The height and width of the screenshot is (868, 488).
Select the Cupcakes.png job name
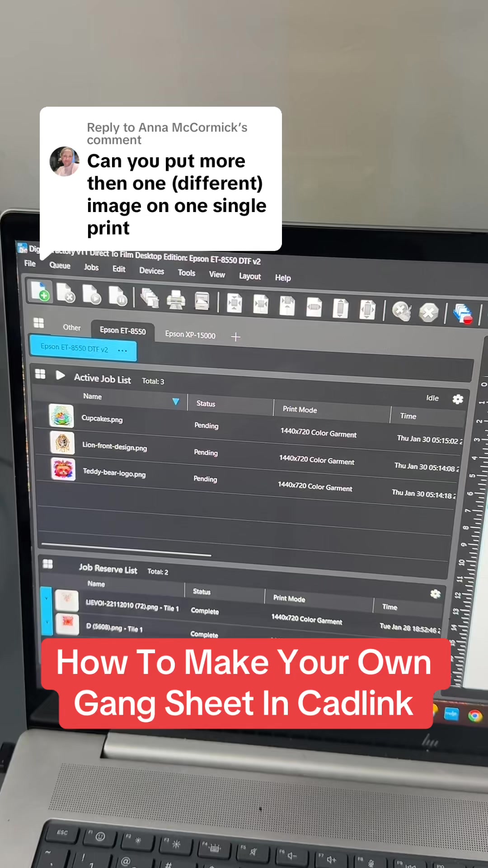click(102, 419)
